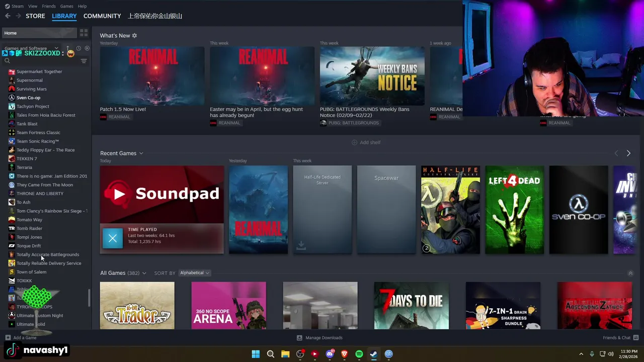Select Team Fortress Classic in list

[38, 132]
